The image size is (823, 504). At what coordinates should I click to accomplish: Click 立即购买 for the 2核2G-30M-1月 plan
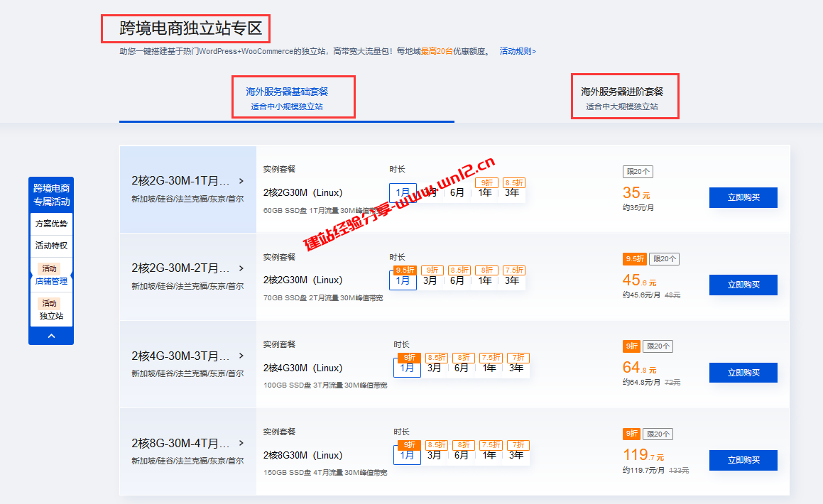(743, 197)
